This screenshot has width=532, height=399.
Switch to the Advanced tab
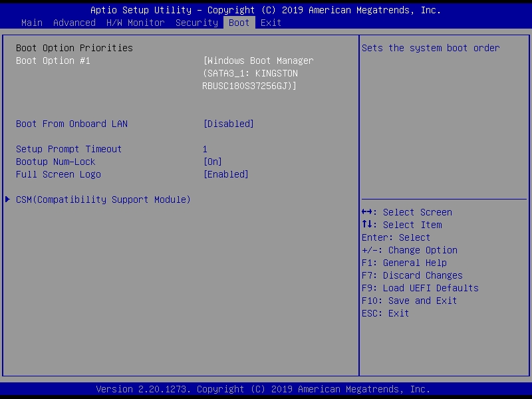point(74,23)
